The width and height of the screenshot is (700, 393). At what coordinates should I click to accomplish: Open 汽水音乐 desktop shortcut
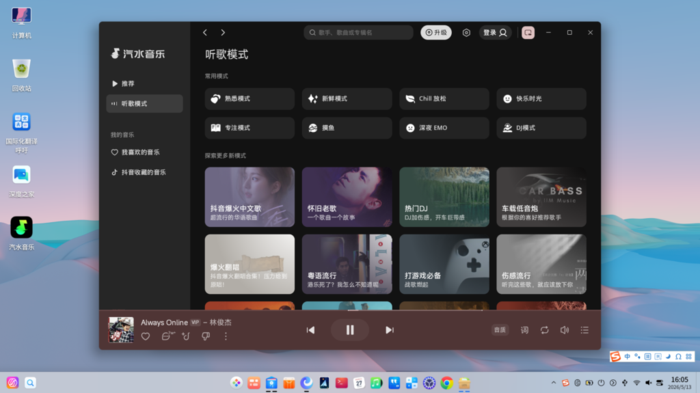coord(21,233)
